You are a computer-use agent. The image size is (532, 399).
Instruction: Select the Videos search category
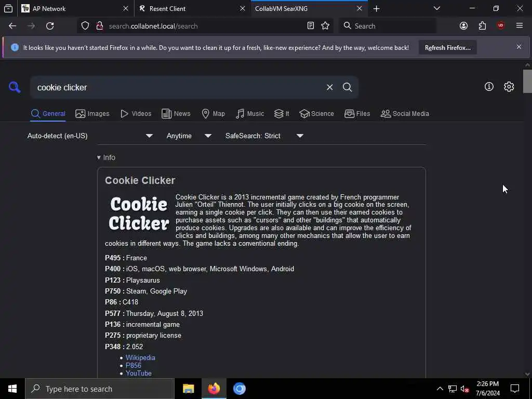(x=136, y=114)
